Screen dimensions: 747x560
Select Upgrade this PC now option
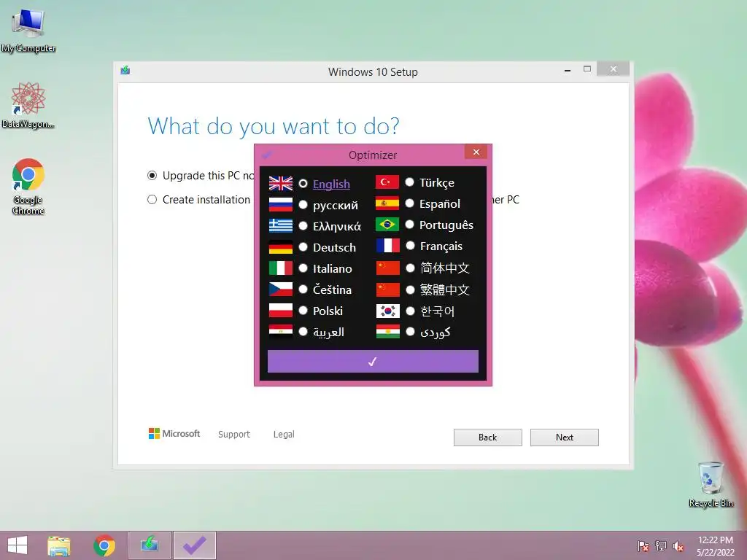point(152,176)
